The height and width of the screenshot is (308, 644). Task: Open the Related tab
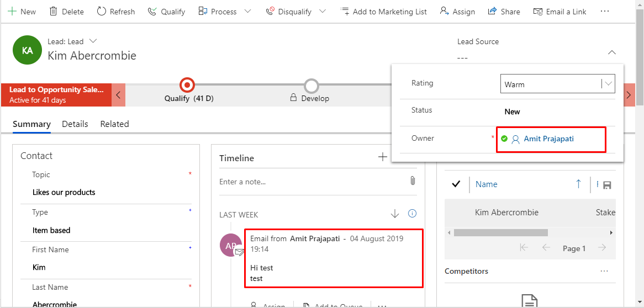pos(114,124)
